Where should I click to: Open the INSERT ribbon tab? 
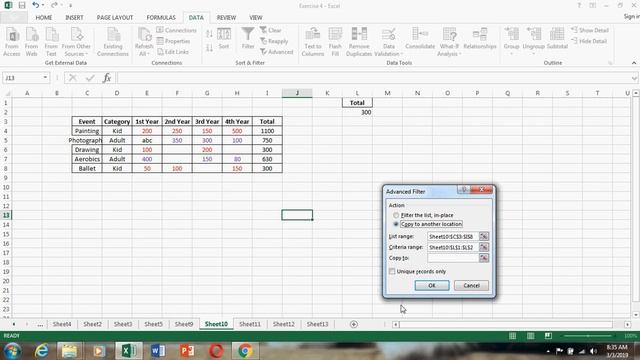point(74,18)
